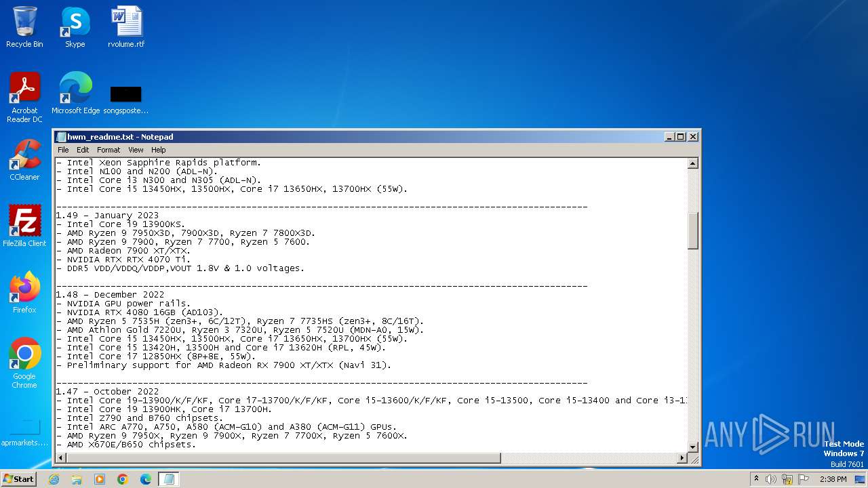Click the network tray icon
Image resolution: width=868 pixels, height=488 pixels.
pos(787,479)
